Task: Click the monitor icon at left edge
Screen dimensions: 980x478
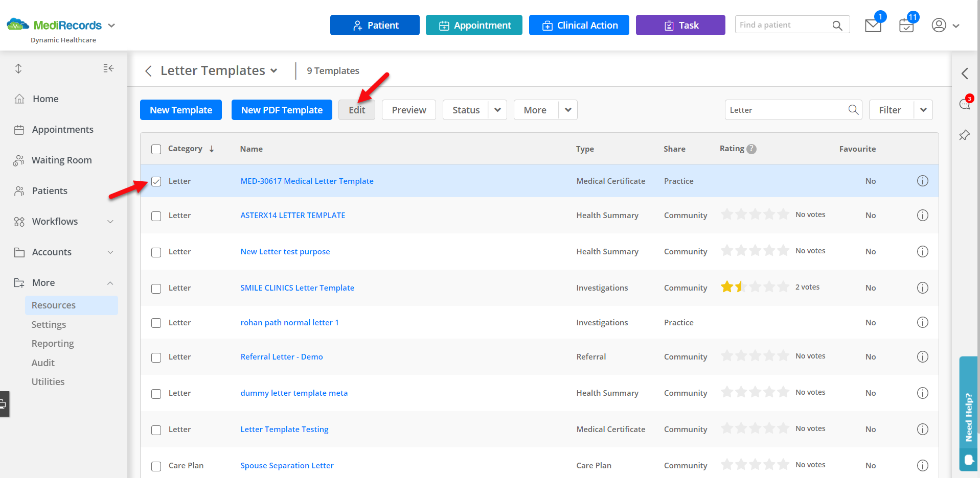Action: click(4, 404)
